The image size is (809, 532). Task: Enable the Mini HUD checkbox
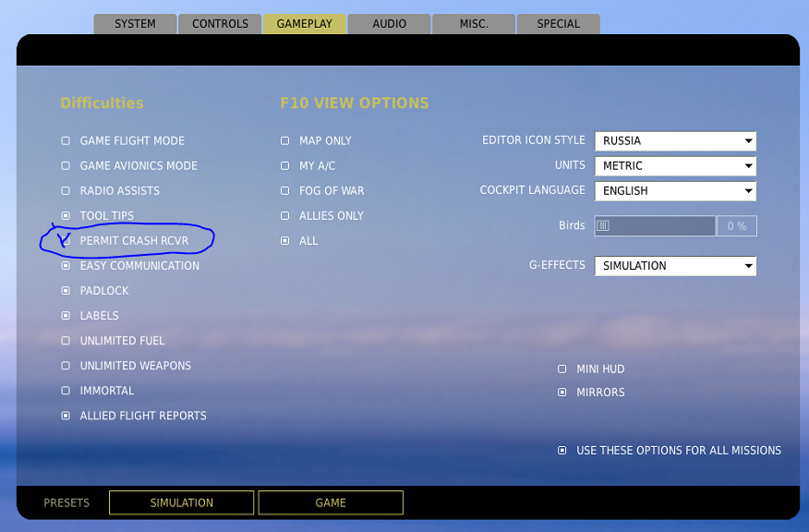tap(561, 369)
